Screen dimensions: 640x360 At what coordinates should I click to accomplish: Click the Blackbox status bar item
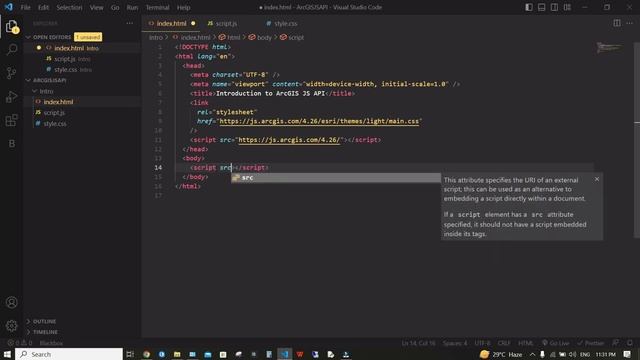point(51,343)
